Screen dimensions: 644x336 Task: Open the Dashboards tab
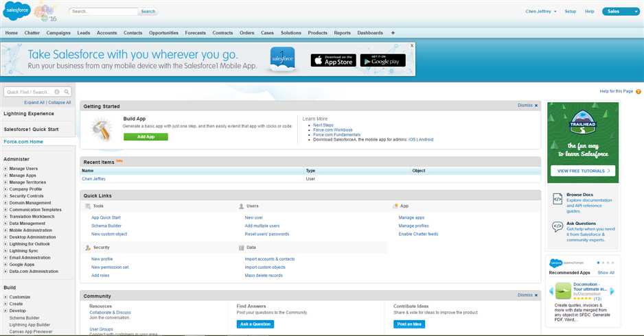[370, 33]
